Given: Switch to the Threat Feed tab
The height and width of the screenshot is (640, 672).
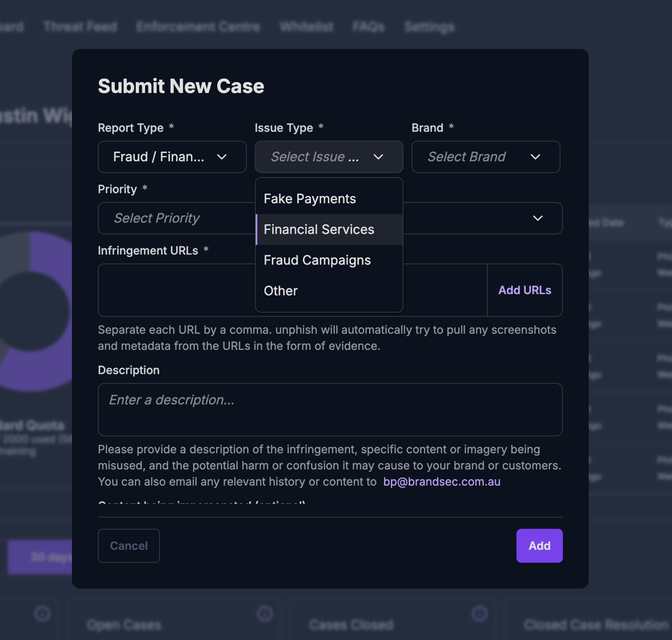Looking at the screenshot, I should (80, 27).
